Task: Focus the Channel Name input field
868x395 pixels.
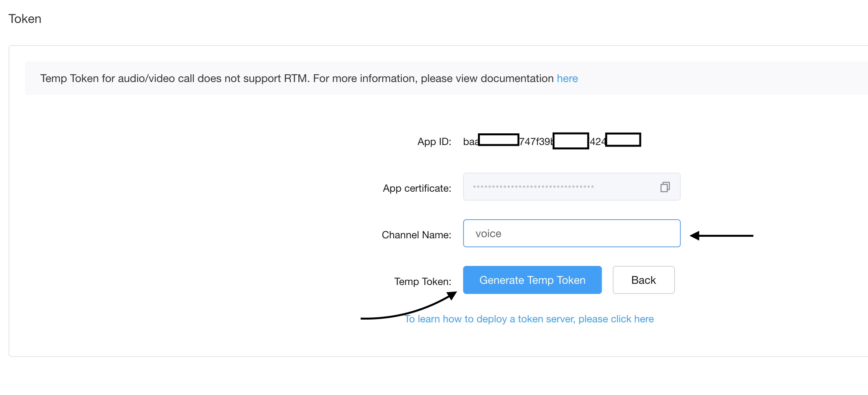Action: coord(571,233)
